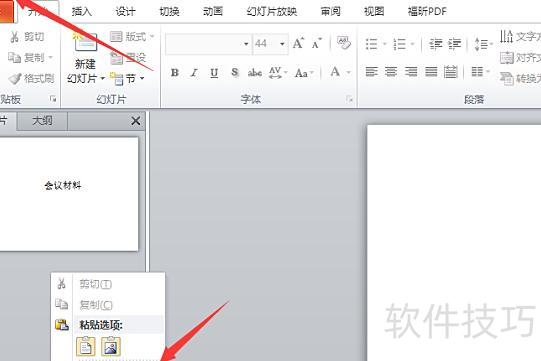Center the text alignment
Screen dimensions: 541x361
[x=391, y=72]
